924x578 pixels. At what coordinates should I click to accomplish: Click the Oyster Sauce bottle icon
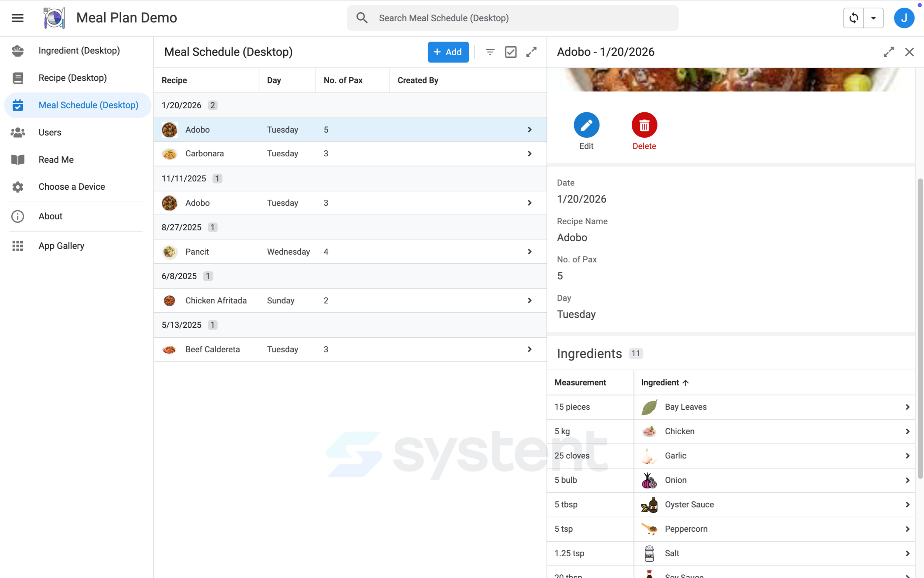(x=649, y=505)
